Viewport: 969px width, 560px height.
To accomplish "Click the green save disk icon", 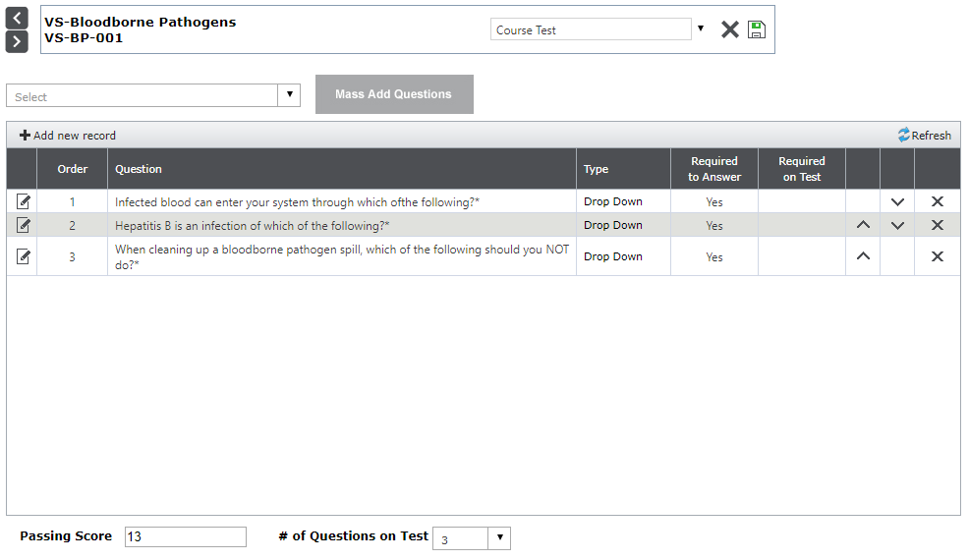I will click(x=756, y=29).
